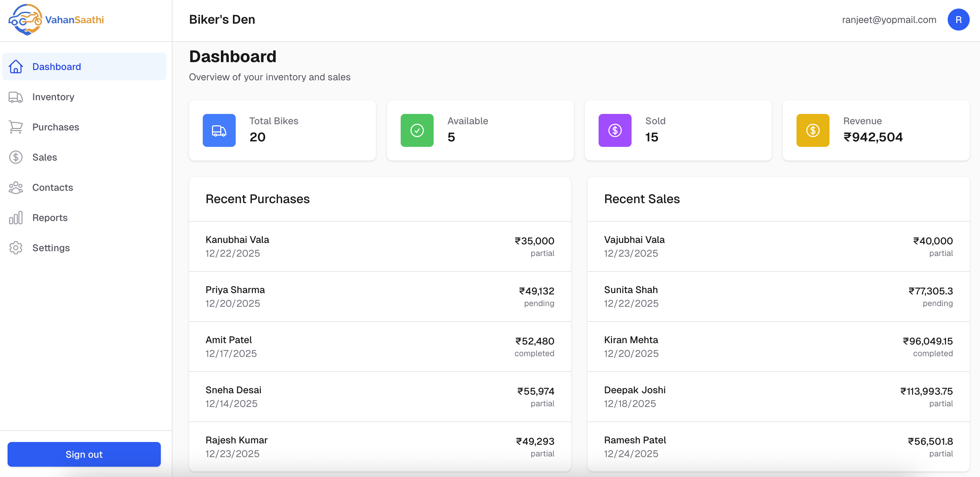Click the blue Total Bikes truck icon

coord(219,130)
